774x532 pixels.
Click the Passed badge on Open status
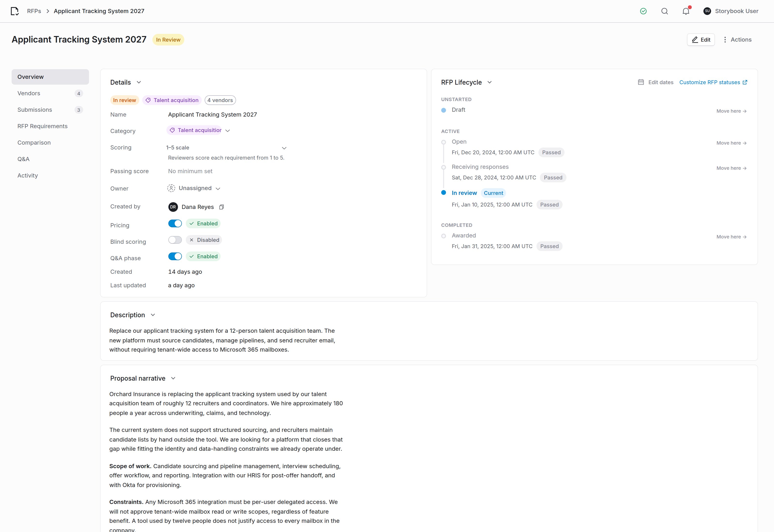[x=551, y=153]
